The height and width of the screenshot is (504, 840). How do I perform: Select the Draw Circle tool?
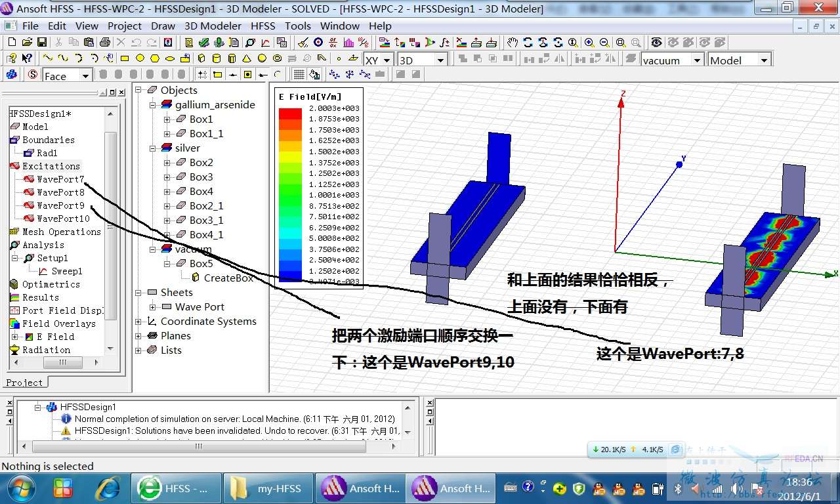[139, 58]
